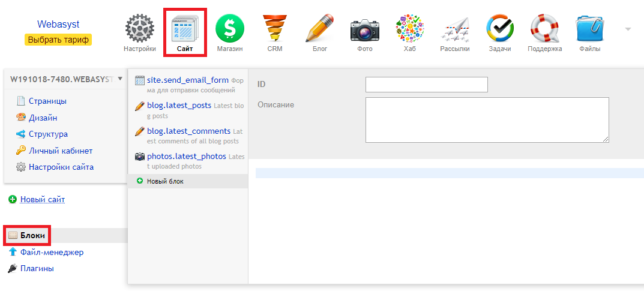This screenshot has height=291, width=644.
Task: Open the W191018-7480.WEBASYST site dropdown
Action: pos(65,79)
